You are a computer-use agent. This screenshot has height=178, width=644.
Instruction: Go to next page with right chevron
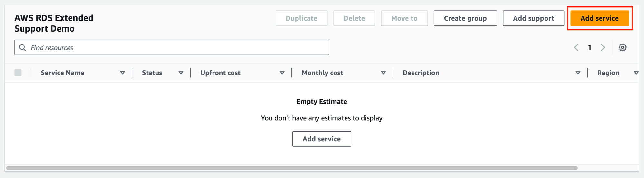pyautogui.click(x=603, y=47)
